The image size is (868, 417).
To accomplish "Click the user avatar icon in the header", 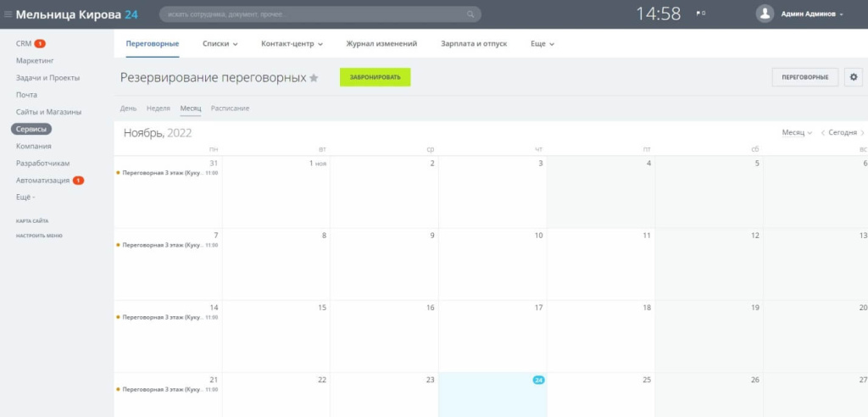I will pos(765,14).
